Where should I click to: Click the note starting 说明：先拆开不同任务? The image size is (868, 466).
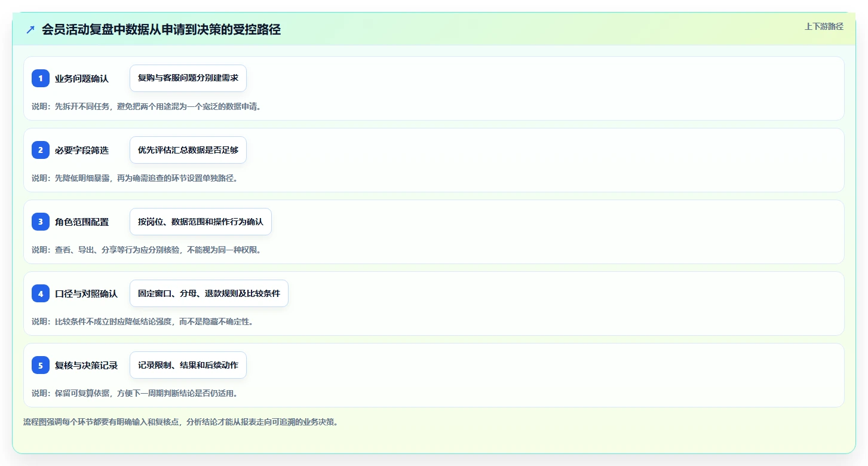tap(147, 106)
